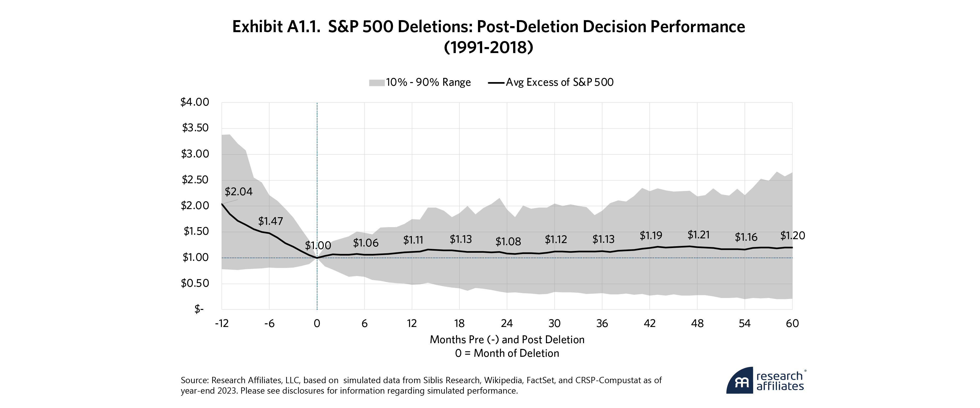The image size is (980, 408).
Task: Click the black Avg Excess line legend marker
Action: [x=496, y=83]
